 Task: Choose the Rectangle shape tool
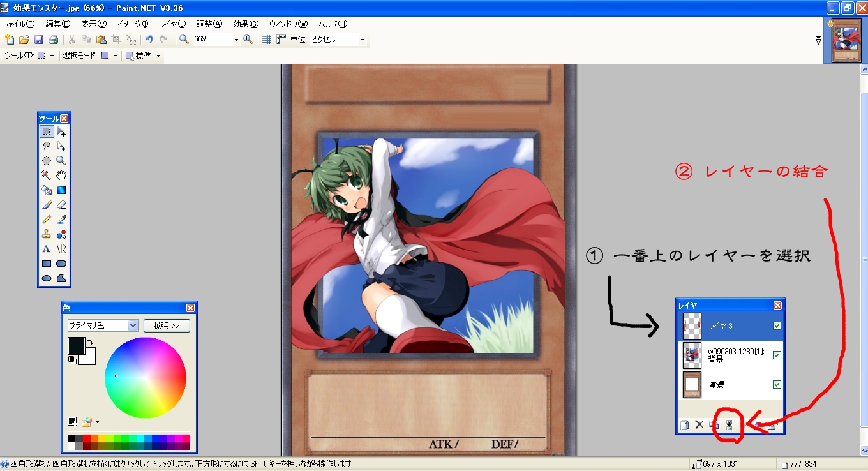[47, 264]
